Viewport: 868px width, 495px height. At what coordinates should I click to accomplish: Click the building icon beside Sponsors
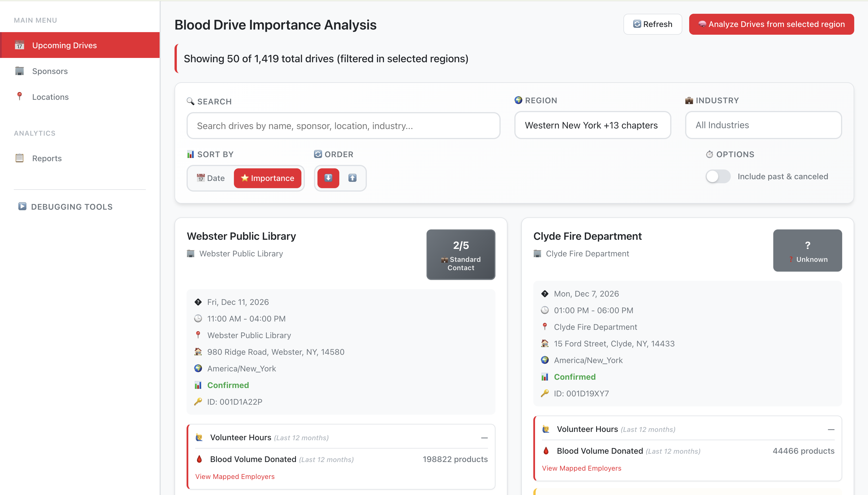(20, 71)
